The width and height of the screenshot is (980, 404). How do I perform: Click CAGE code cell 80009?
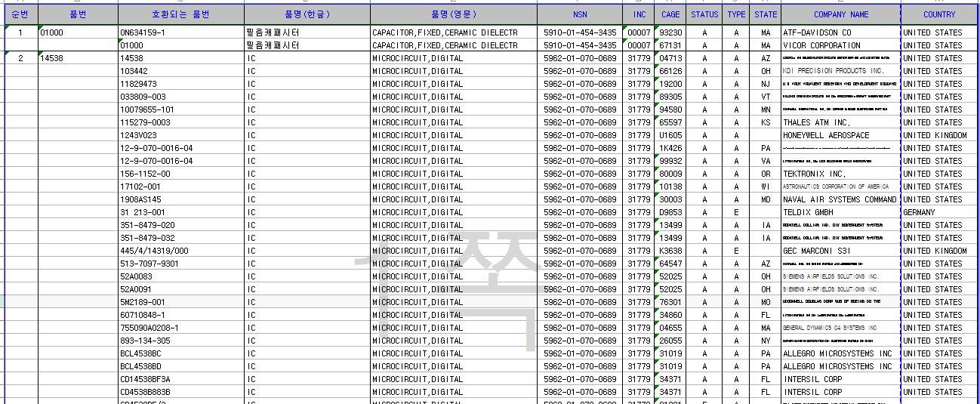(x=670, y=174)
